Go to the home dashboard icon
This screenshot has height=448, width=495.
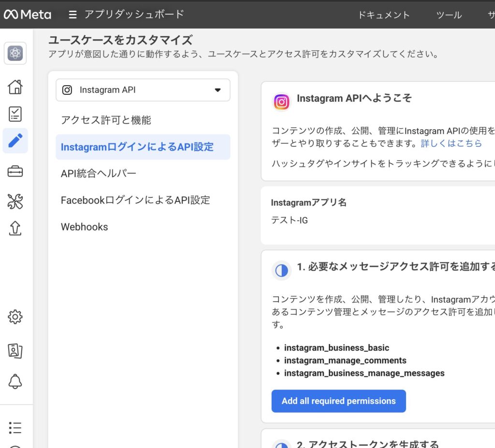[x=15, y=87]
